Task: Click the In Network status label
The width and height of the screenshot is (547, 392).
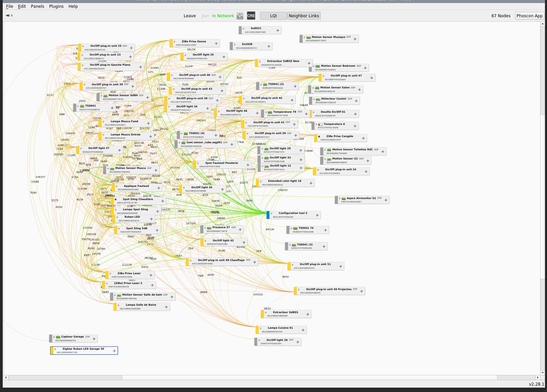Action: point(223,16)
